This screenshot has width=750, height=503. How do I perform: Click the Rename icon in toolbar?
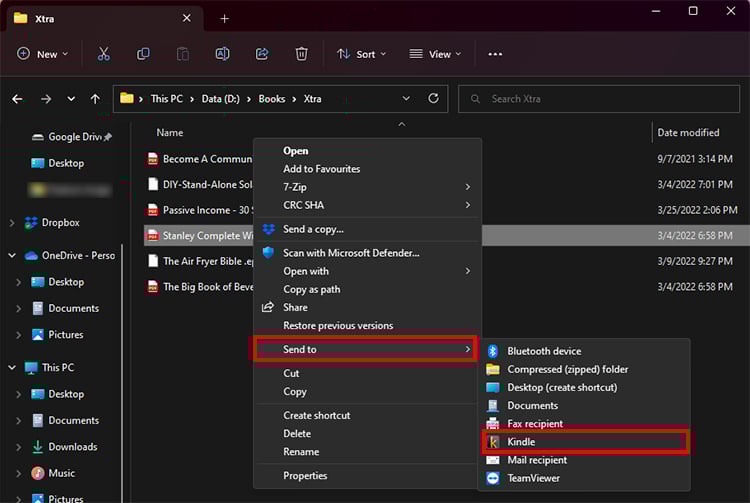click(x=223, y=54)
